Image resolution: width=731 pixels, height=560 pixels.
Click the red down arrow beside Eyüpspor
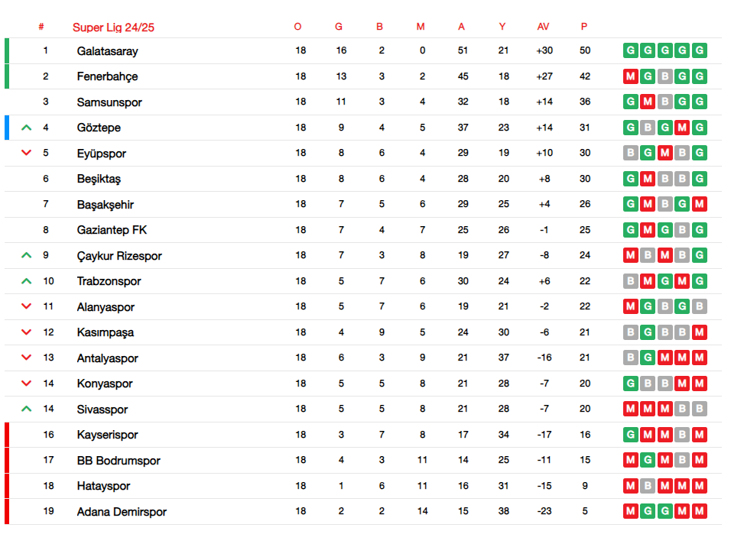(x=27, y=152)
